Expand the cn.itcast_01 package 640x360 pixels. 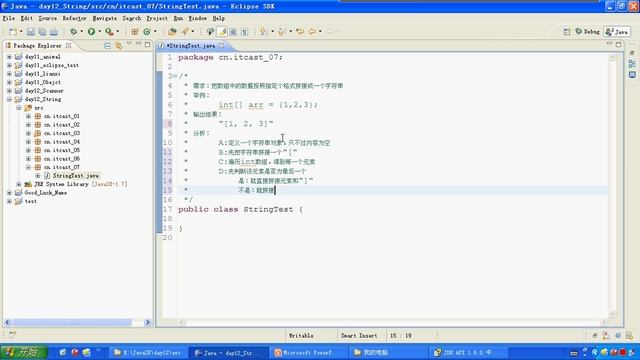(x=28, y=116)
